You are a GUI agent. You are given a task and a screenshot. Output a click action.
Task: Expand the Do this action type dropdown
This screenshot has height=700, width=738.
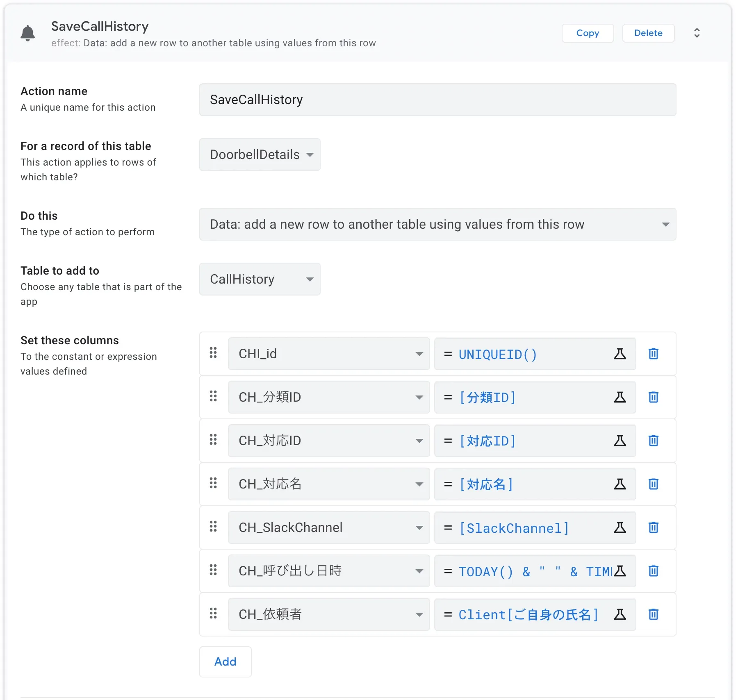coord(437,224)
